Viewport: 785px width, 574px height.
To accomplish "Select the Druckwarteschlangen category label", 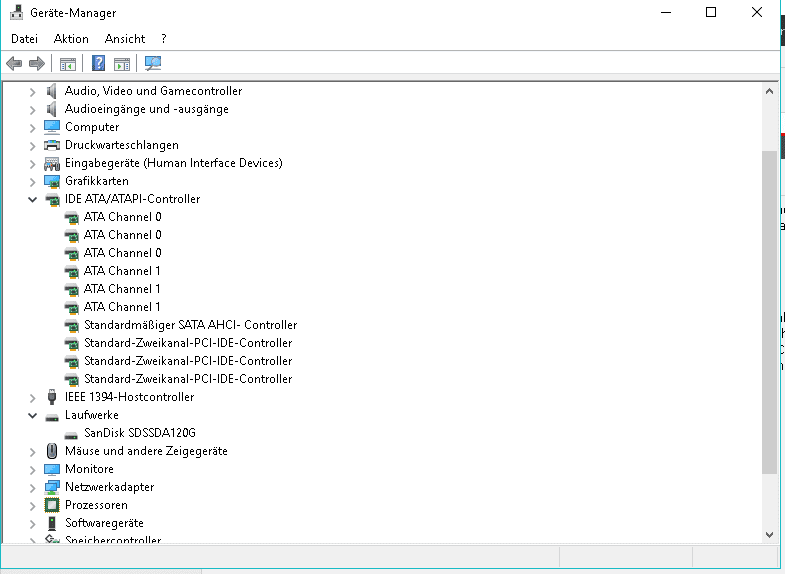I will [122, 145].
